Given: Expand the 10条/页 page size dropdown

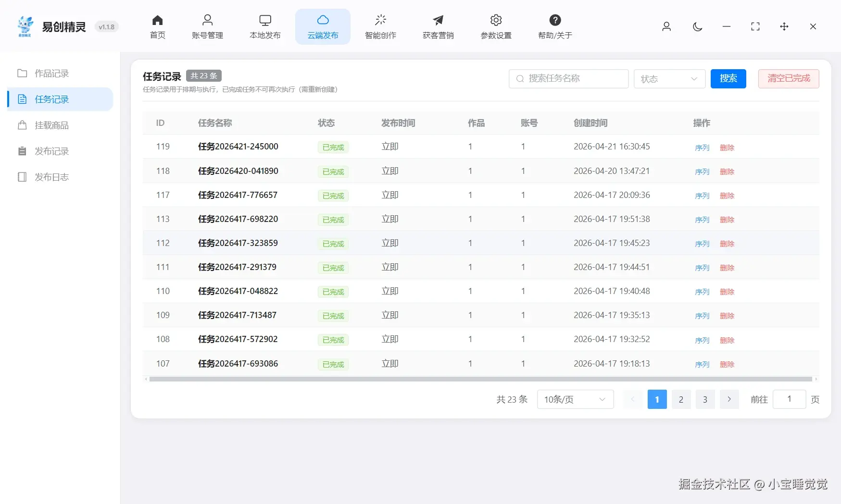Looking at the screenshot, I should [575, 399].
